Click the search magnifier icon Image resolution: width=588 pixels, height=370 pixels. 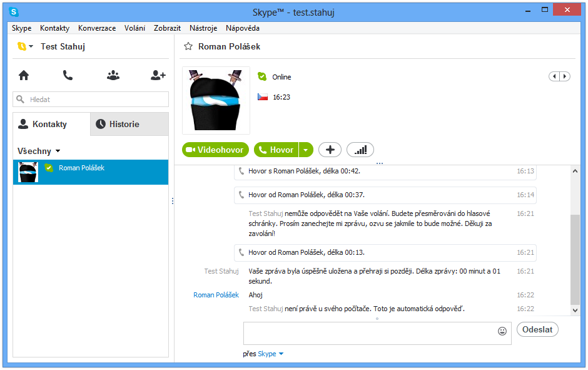click(20, 99)
